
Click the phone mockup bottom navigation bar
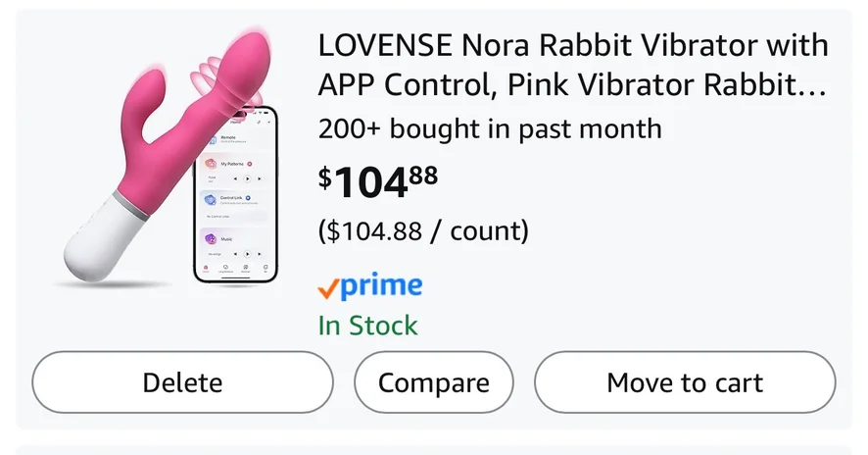tap(235, 268)
